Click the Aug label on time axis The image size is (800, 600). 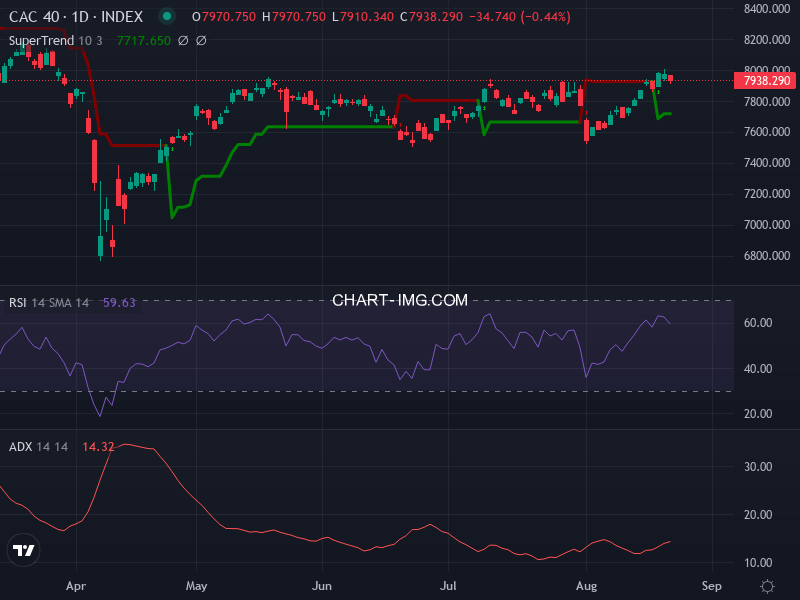pyautogui.click(x=586, y=586)
